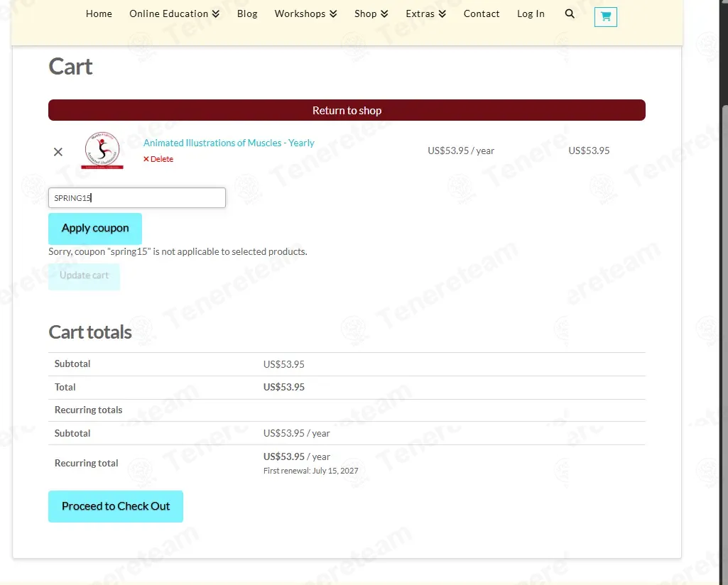Screen dimensions: 728x585
Task: Expand the Online Education dropdown menu
Action: [174, 14]
